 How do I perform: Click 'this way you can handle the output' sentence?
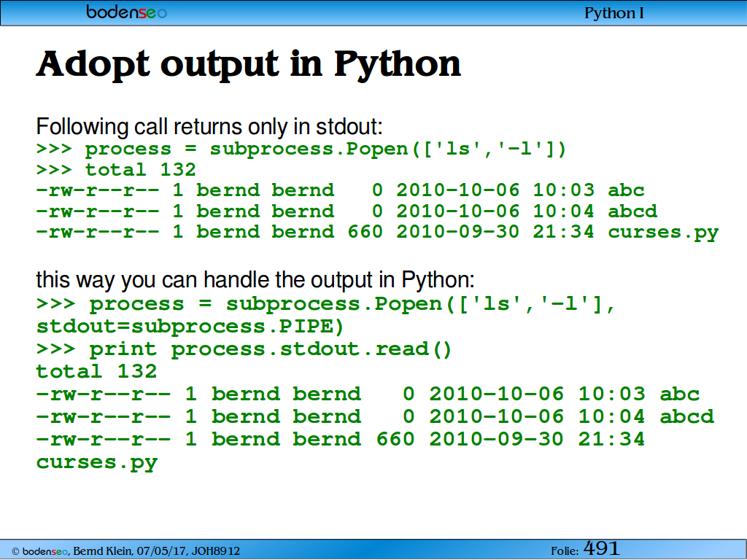click(255, 279)
